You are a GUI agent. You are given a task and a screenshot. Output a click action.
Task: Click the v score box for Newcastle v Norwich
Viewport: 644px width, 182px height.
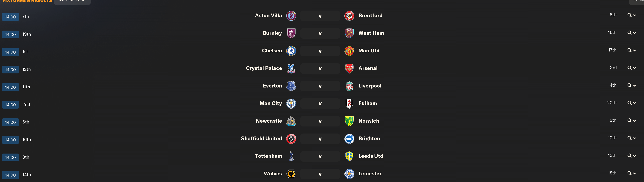[x=320, y=121]
